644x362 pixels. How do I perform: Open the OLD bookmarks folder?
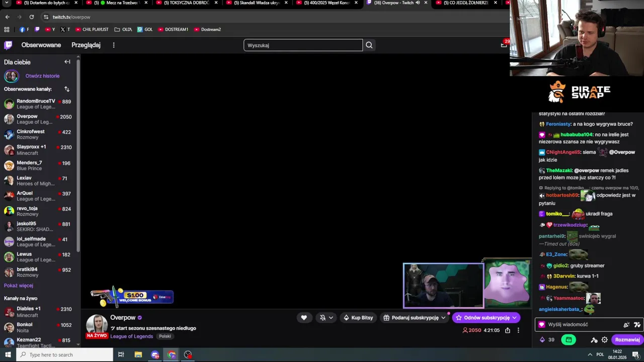click(x=123, y=30)
